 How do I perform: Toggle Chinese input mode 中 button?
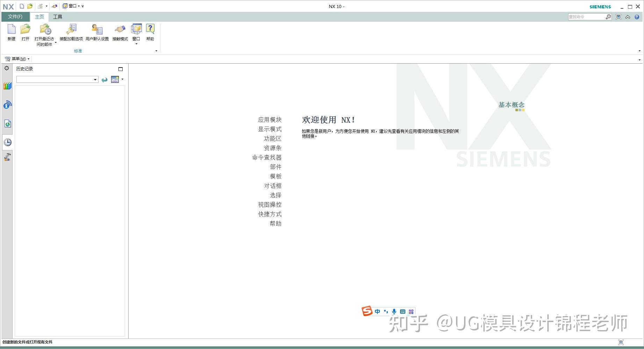(377, 312)
